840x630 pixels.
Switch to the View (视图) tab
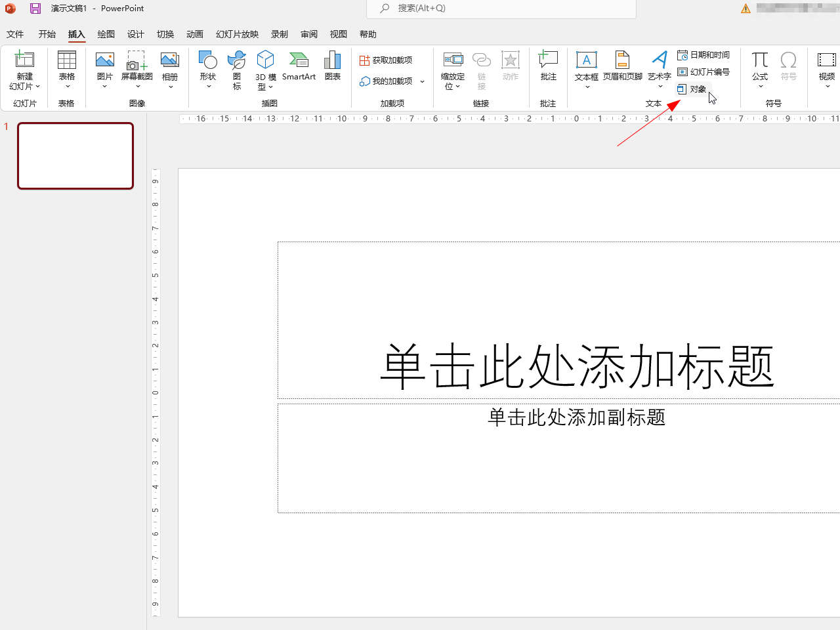[339, 34]
